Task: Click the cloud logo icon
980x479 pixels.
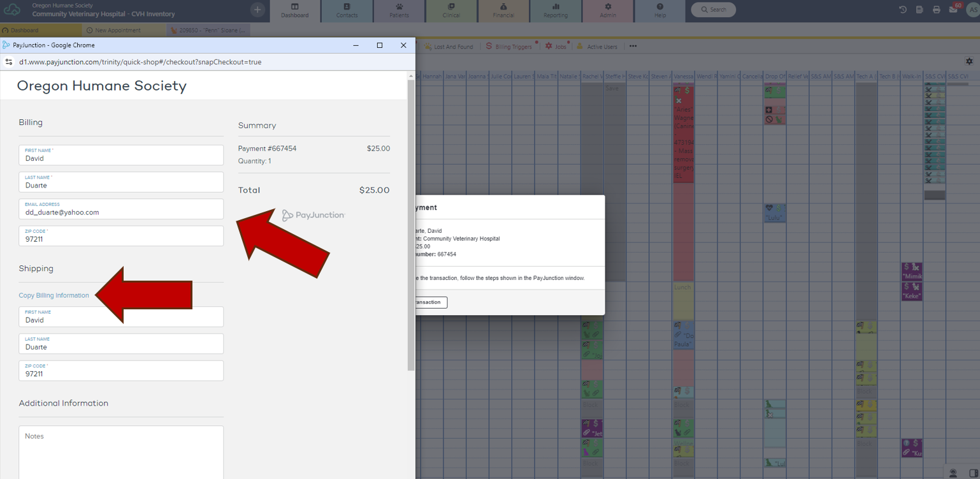Action: pos(12,10)
